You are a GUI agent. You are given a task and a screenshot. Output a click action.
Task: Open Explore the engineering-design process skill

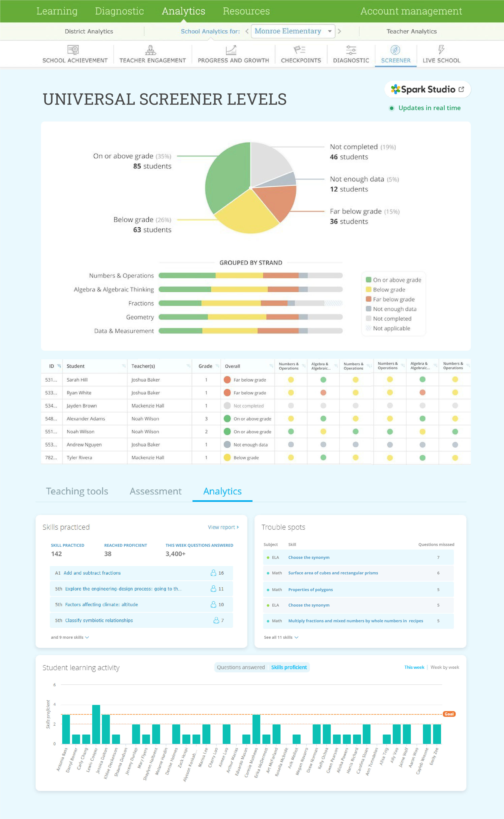pyautogui.click(x=123, y=589)
